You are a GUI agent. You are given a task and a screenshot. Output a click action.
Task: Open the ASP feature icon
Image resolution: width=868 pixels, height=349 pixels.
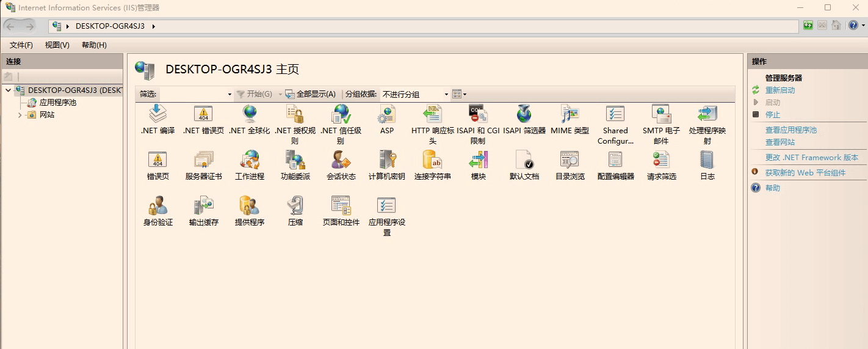[x=387, y=120]
